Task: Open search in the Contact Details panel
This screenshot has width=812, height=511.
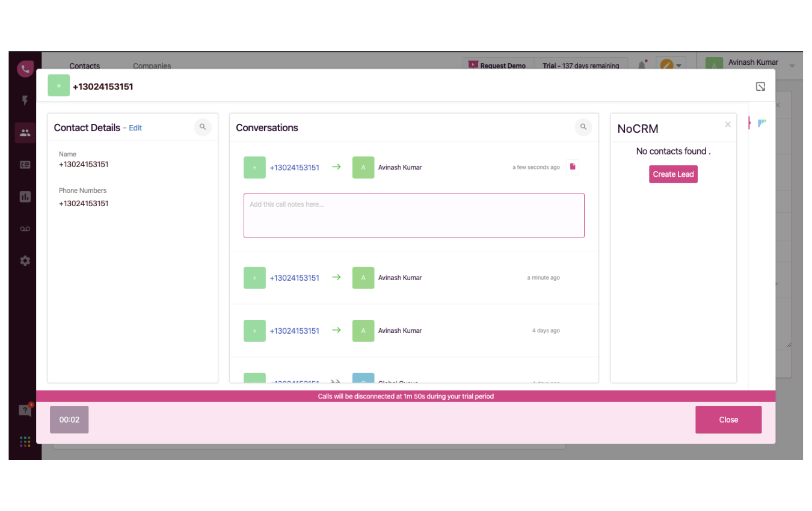Action: [x=203, y=127]
